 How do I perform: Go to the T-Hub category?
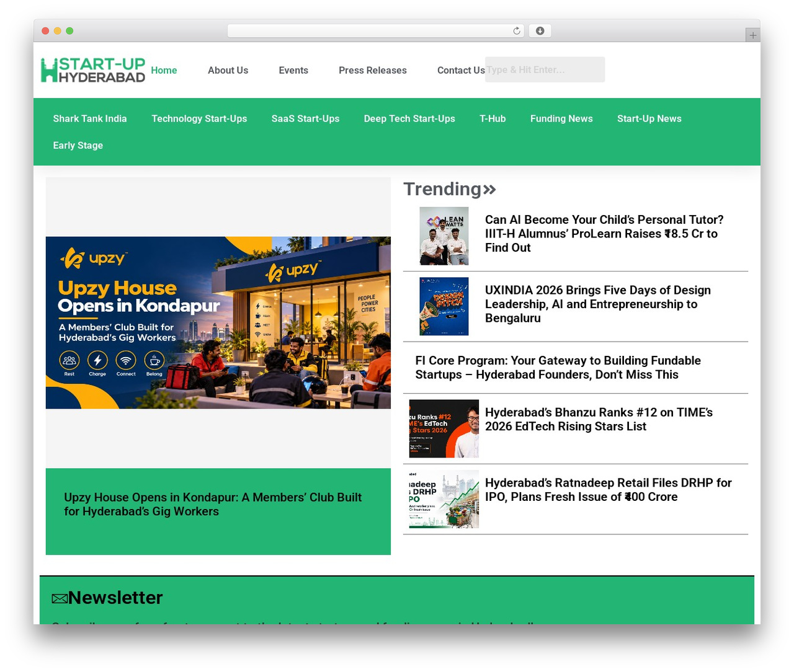tap(493, 118)
